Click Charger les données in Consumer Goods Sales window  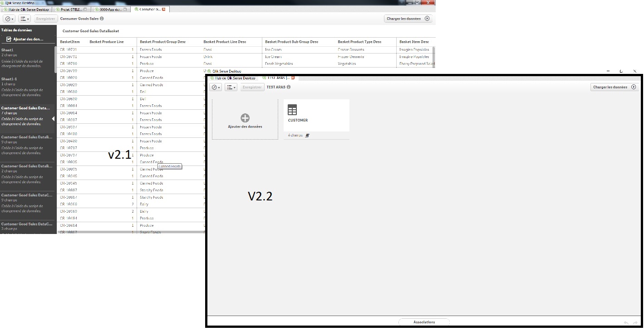408,19
